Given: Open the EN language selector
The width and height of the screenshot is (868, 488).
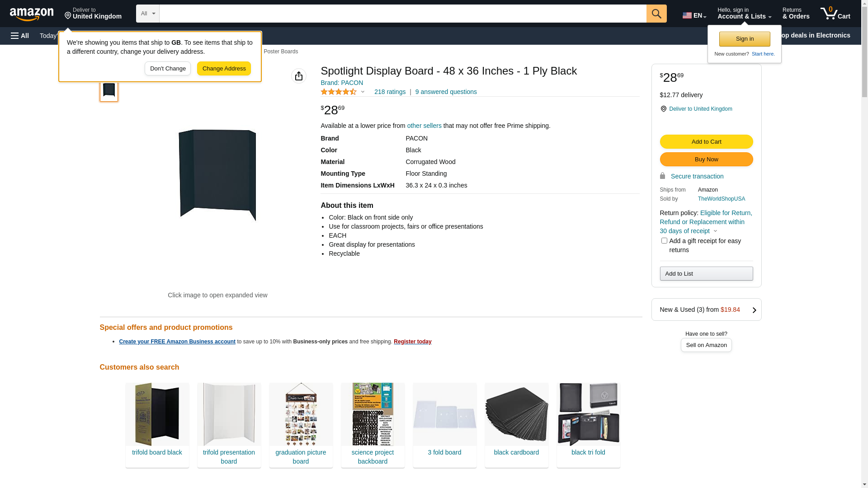Looking at the screenshot, I should pos(694,15).
